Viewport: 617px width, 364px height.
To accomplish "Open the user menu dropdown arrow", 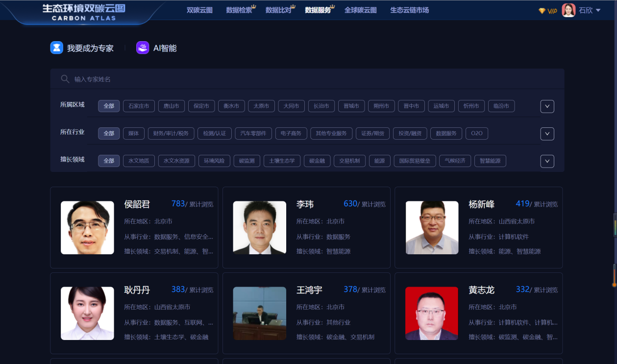I will [x=598, y=11].
